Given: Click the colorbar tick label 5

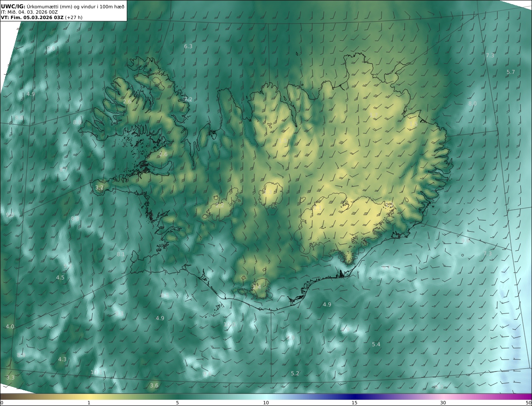Looking at the screenshot, I should (177, 403).
